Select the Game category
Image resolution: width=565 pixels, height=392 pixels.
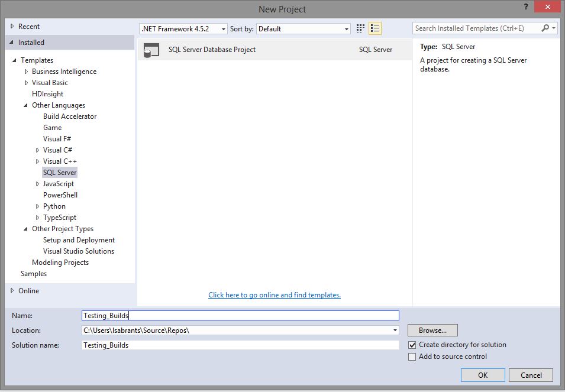(52, 128)
